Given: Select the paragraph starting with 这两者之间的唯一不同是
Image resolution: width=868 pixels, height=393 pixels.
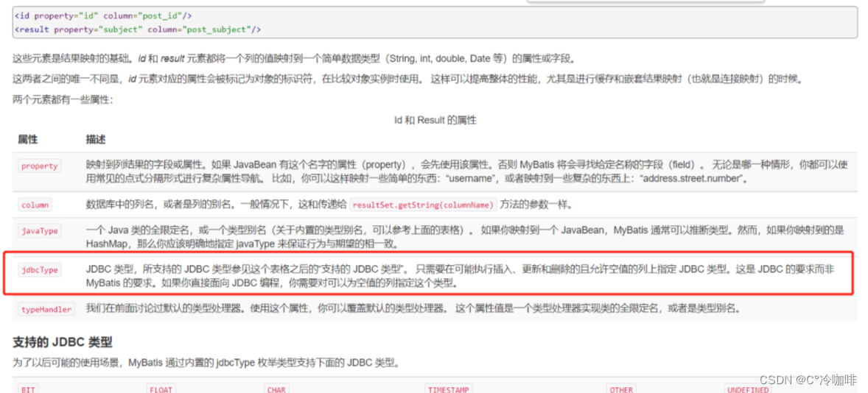Looking at the screenshot, I should pos(407,79).
